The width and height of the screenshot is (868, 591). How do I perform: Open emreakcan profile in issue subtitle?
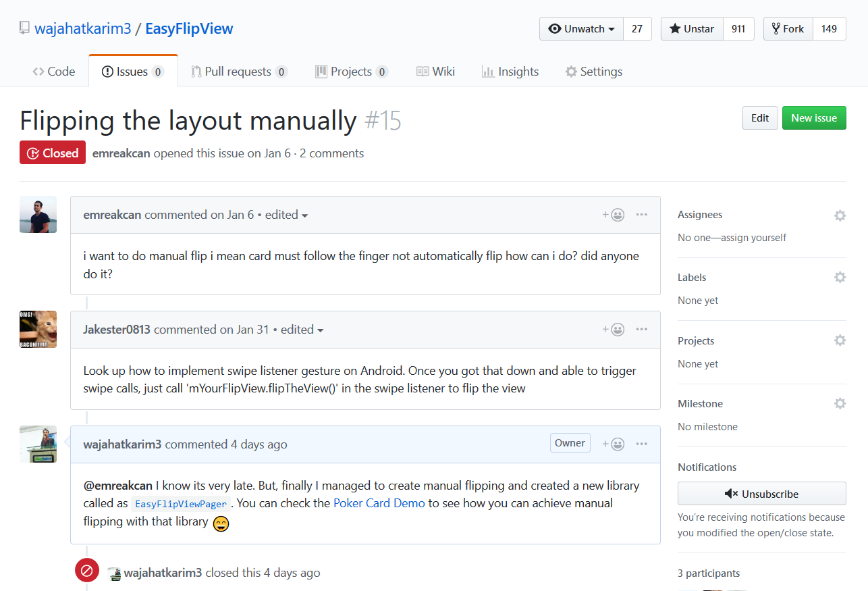(121, 153)
